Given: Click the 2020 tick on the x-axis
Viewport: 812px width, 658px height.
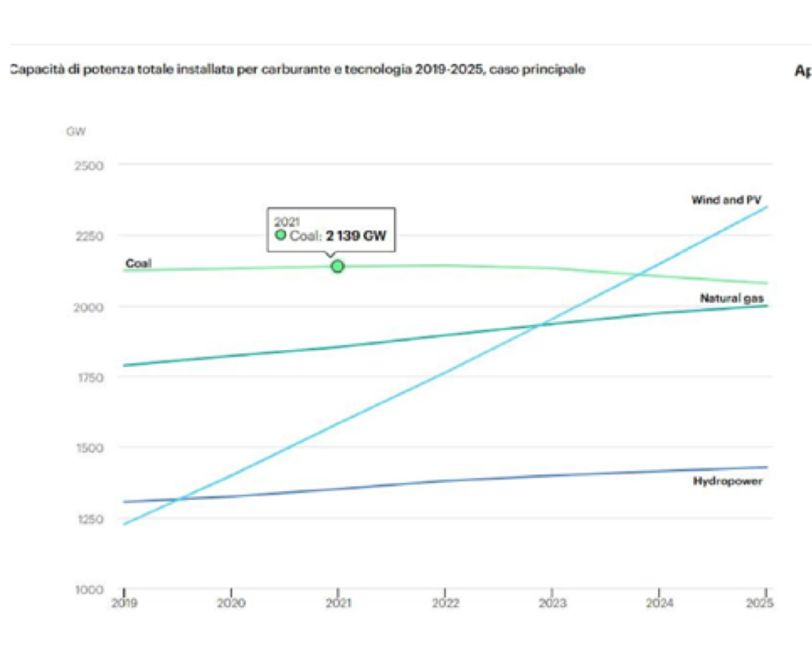Looking at the screenshot, I should coord(231,604).
